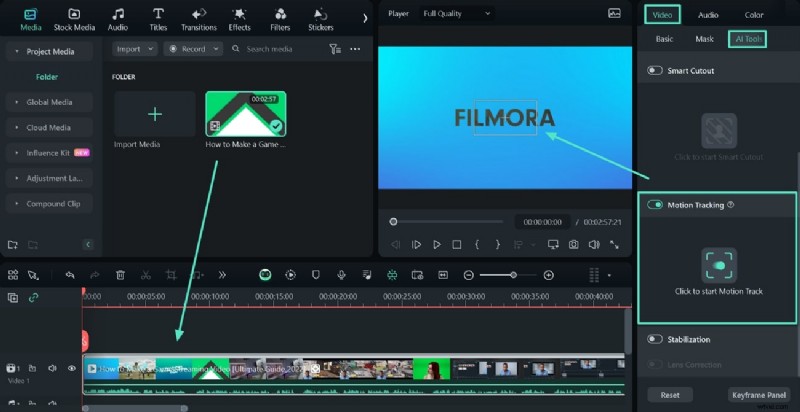Open the Titles tab
The image size is (800, 412).
tap(158, 19)
